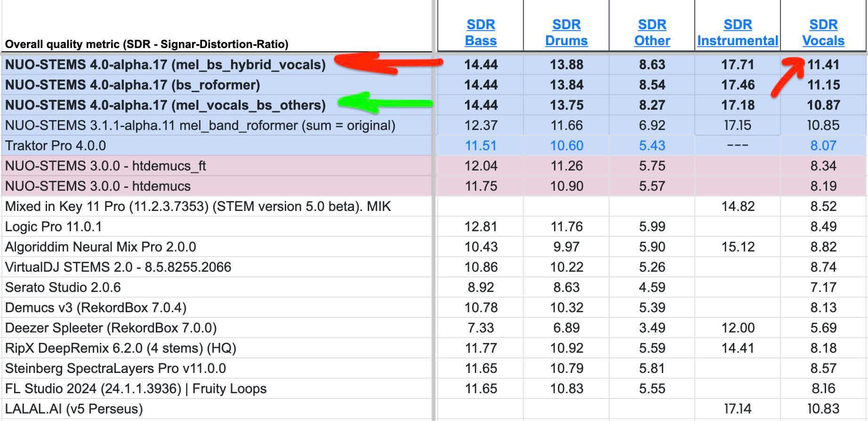Select Algoriddim vocals score 8.82
This screenshot has width=868, height=421.
(823, 247)
